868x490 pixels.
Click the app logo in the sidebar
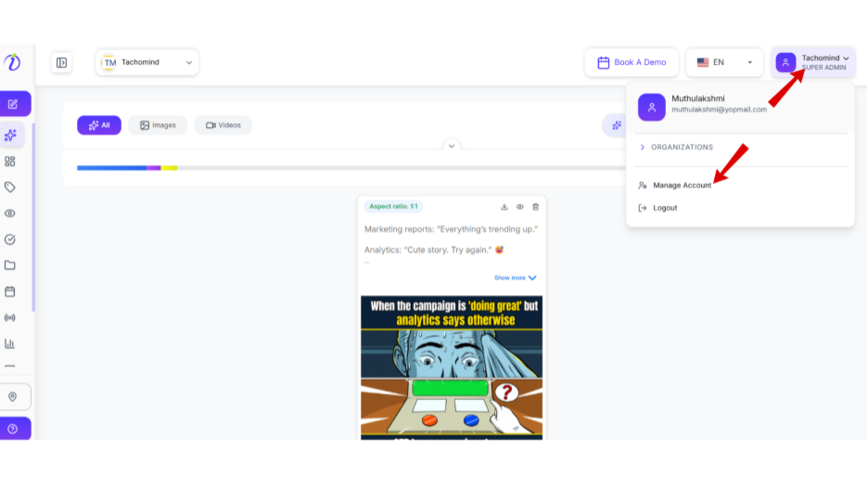coord(12,62)
